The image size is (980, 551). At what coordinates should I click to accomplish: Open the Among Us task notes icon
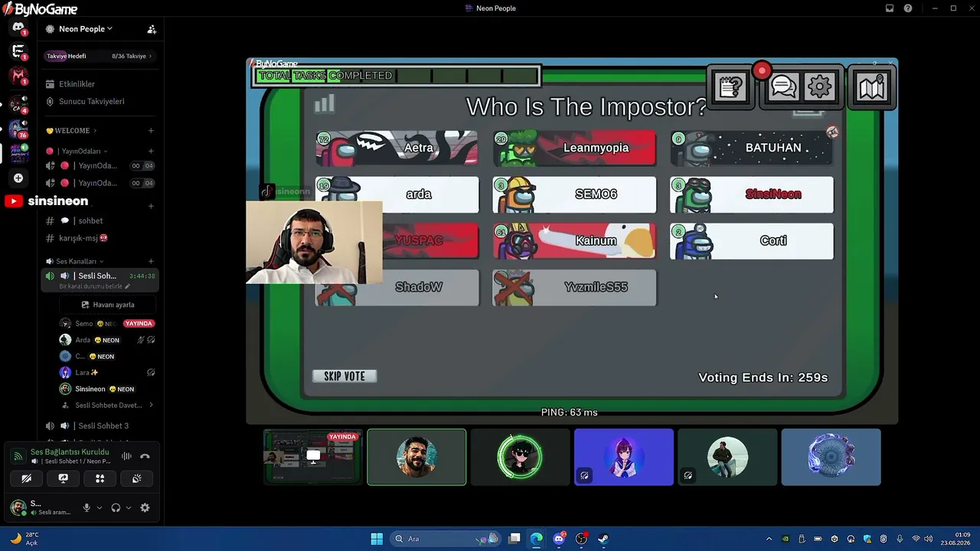(731, 87)
